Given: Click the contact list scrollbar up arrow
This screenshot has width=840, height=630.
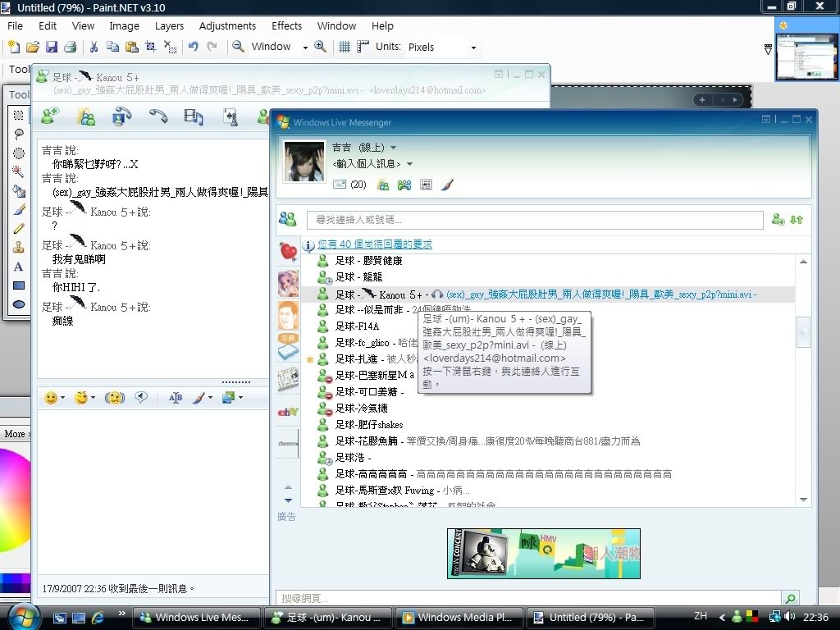Looking at the screenshot, I should 803,262.
